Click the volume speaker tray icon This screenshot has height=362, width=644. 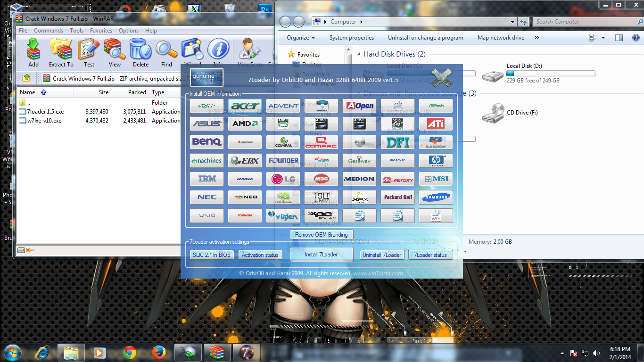point(597,353)
